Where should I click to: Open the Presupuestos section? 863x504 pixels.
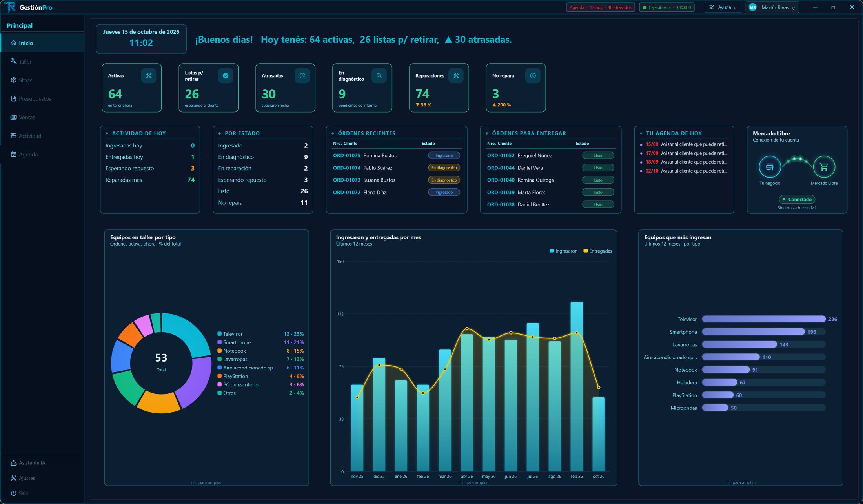[42, 99]
